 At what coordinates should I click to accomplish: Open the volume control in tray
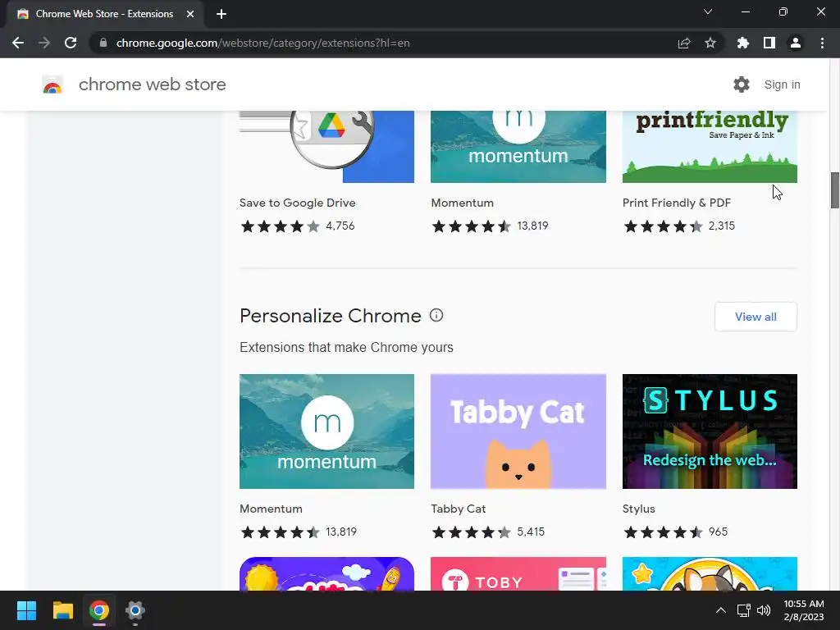pos(764,610)
